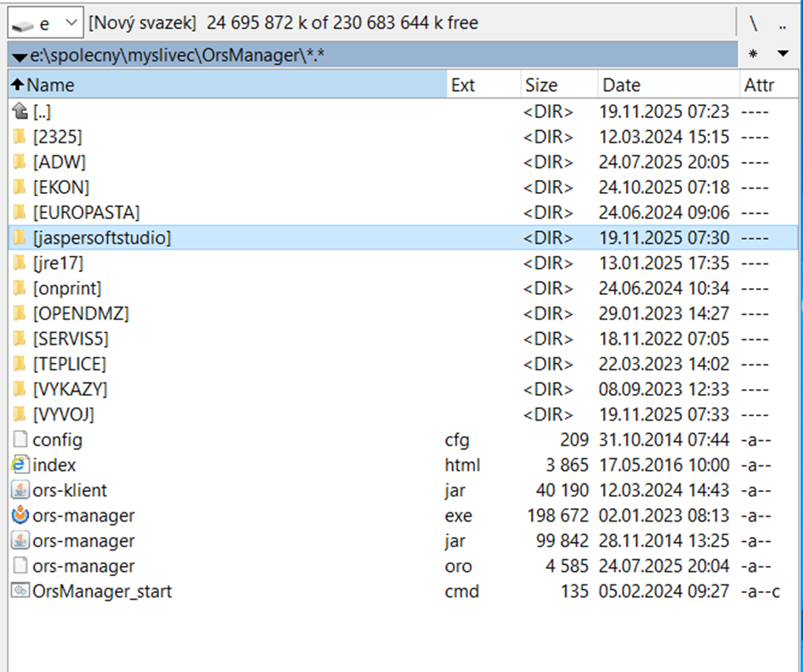
Task: Sort files by Date column header
Action: (621, 85)
